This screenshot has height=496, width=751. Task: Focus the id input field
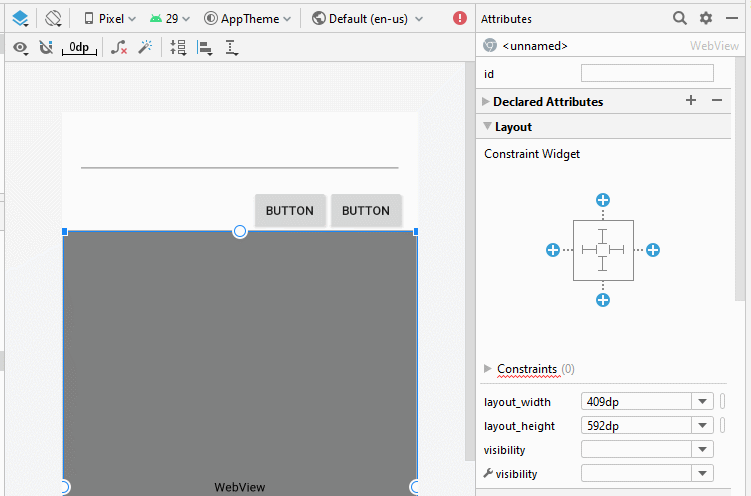647,73
